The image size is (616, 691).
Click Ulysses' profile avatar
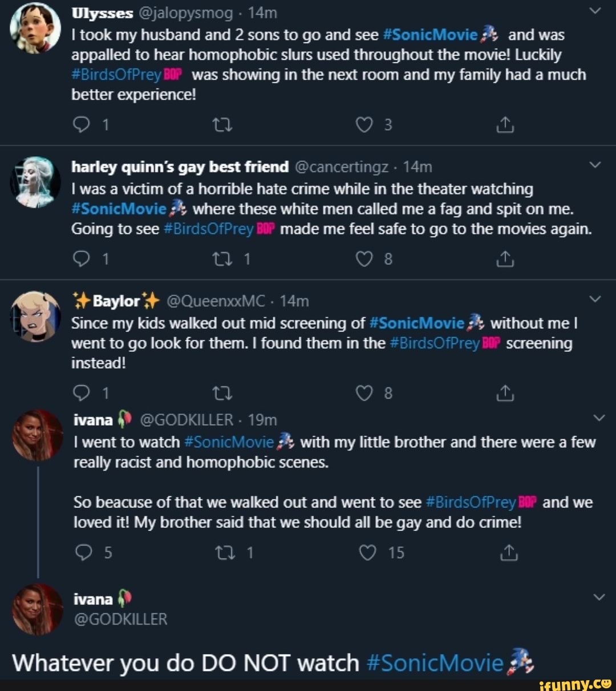click(x=35, y=27)
